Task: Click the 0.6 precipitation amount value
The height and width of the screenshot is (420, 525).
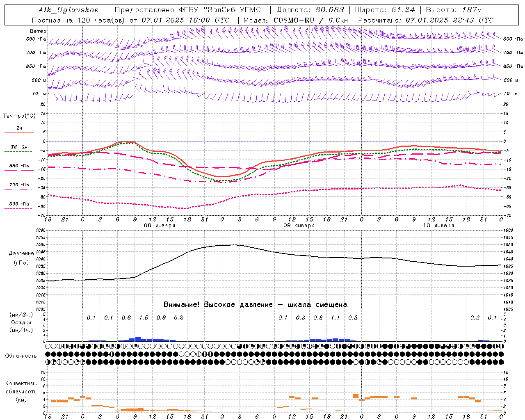Action: (126, 318)
